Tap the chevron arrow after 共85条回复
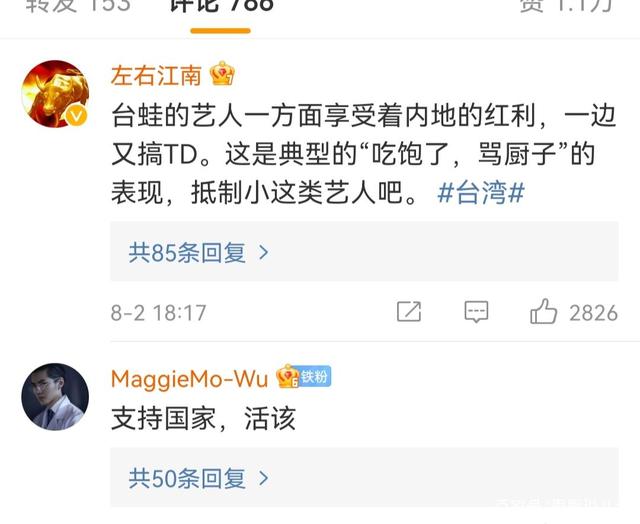 coord(264,253)
